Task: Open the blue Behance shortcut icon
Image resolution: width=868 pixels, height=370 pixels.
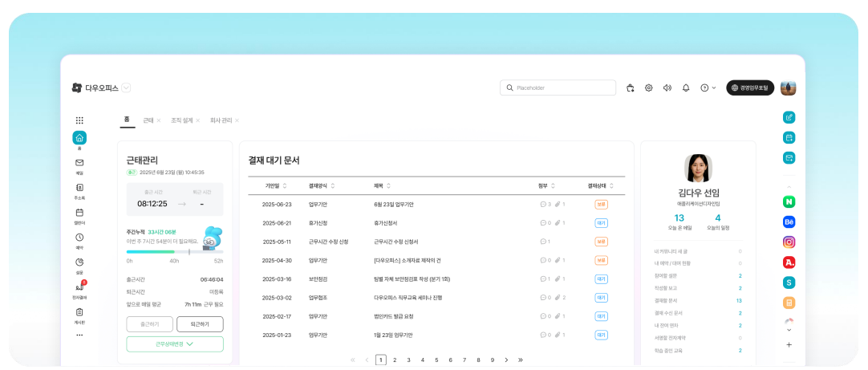Action: tap(789, 222)
